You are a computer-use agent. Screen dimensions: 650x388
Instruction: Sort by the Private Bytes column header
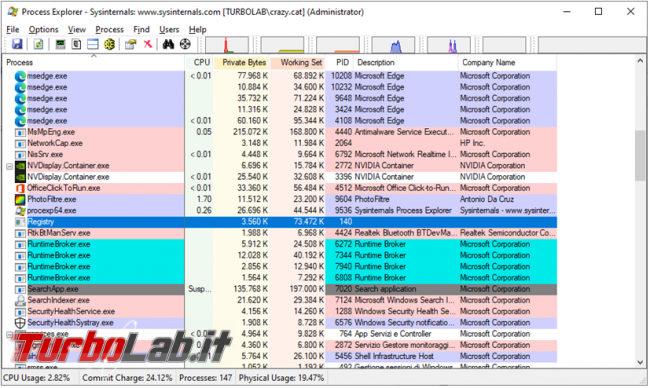241,63
